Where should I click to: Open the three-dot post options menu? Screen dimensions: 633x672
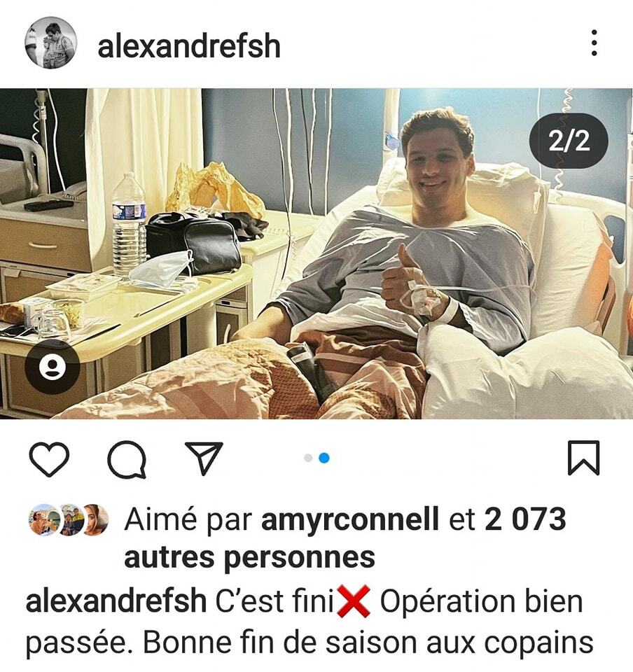pyautogui.click(x=594, y=43)
